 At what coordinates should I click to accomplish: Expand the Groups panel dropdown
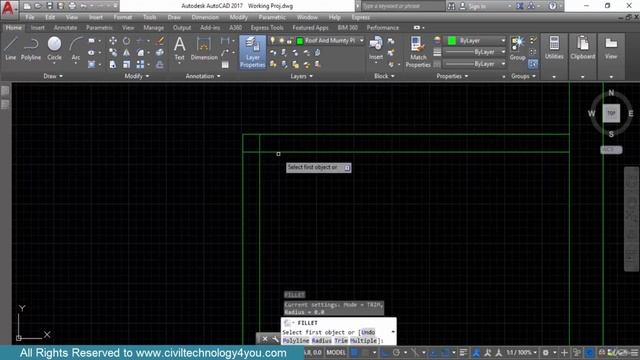(523, 76)
